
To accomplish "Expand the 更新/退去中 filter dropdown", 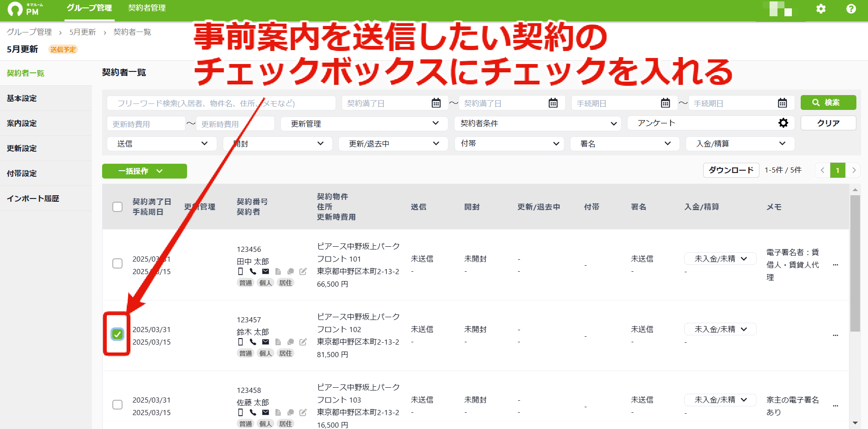I will pyautogui.click(x=393, y=144).
